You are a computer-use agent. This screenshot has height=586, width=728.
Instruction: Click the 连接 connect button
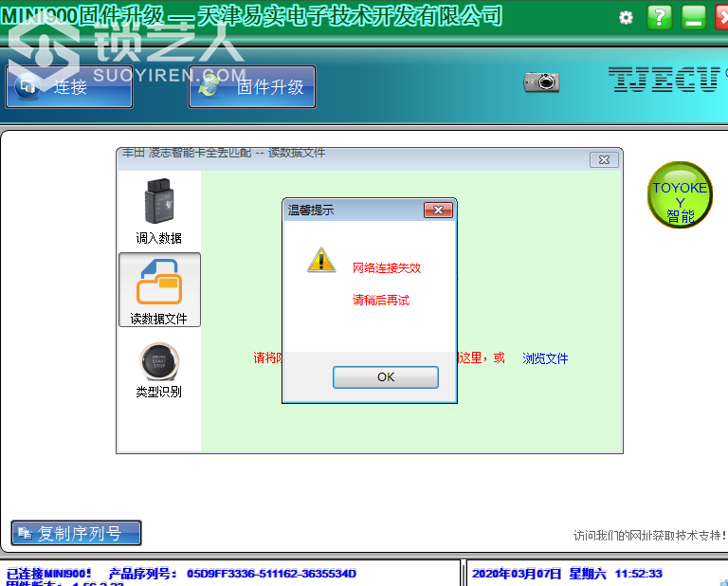pyautogui.click(x=69, y=87)
